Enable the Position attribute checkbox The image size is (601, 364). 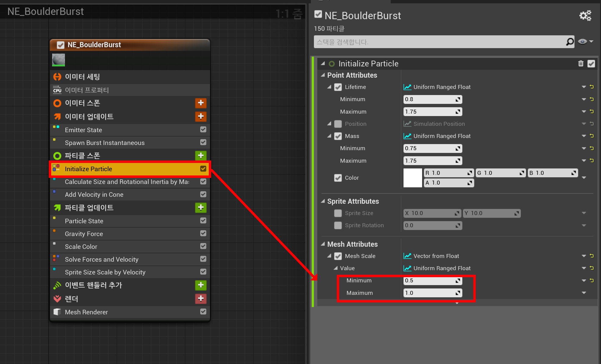click(338, 124)
